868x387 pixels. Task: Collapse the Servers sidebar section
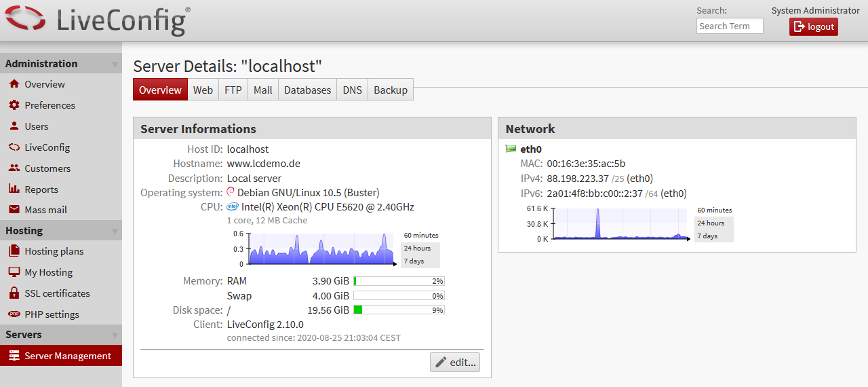click(115, 335)
